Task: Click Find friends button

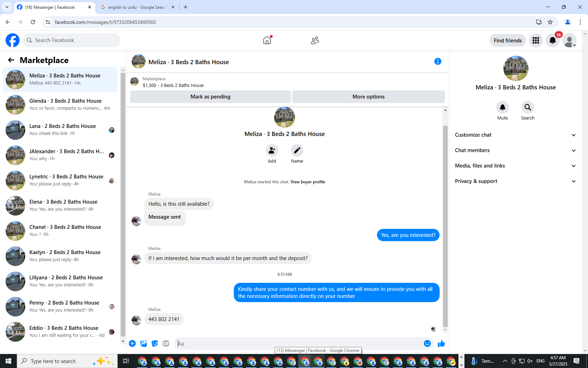Action: 507,40
